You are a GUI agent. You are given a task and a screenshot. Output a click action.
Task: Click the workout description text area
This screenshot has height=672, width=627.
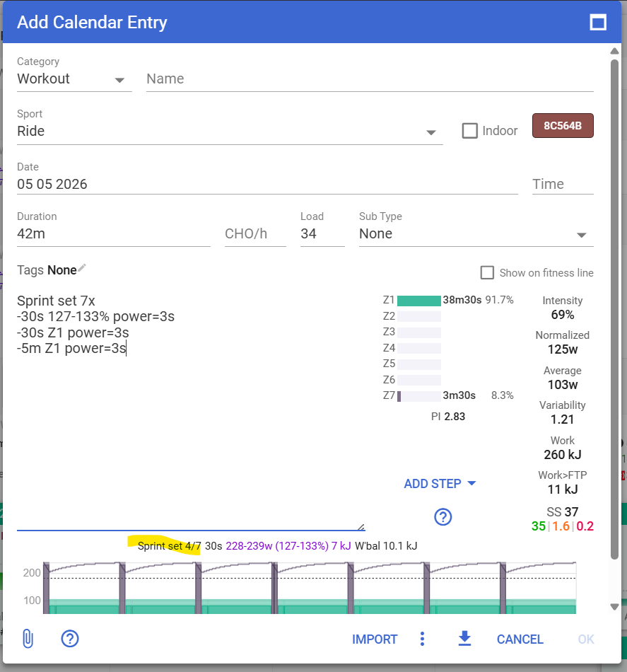pos(191,412)
